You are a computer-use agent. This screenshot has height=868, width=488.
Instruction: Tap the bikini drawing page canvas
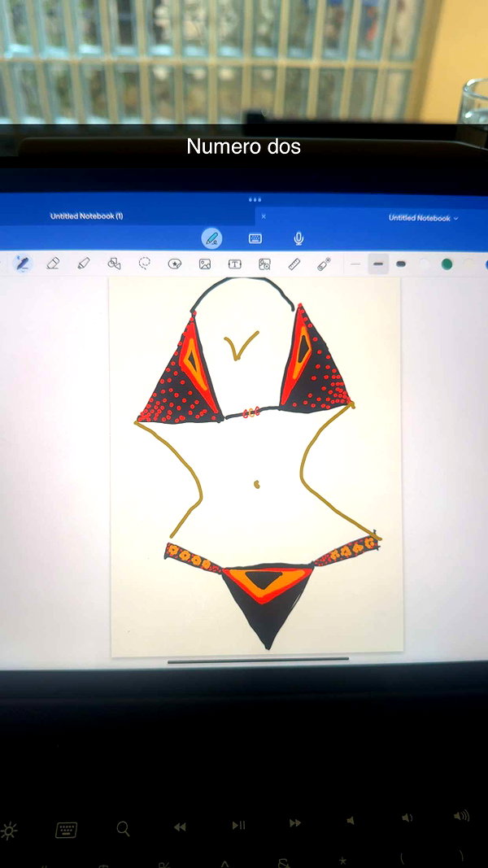pos(256,466)
